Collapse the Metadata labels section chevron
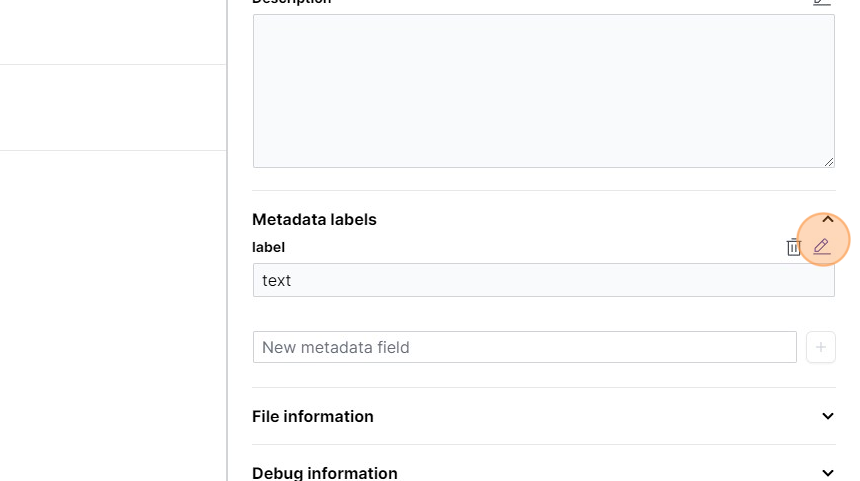The width and height of the screenshot is (860, 481). pos(828,219)
